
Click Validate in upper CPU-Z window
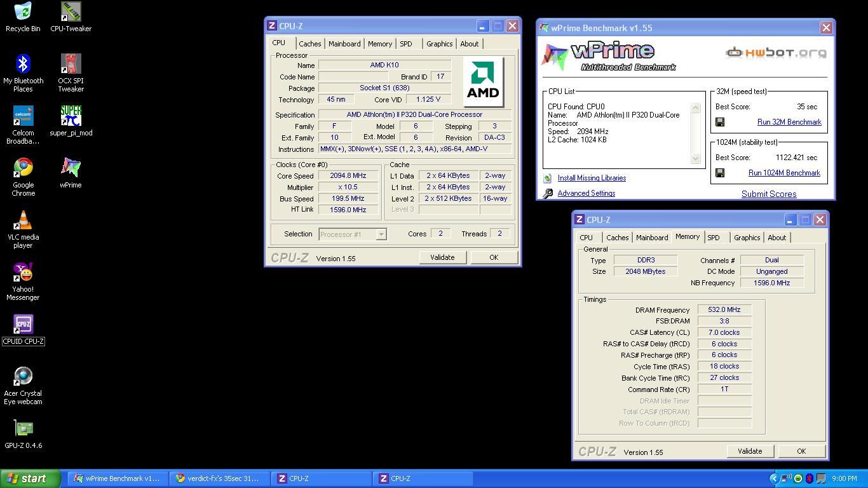(442, 257)
